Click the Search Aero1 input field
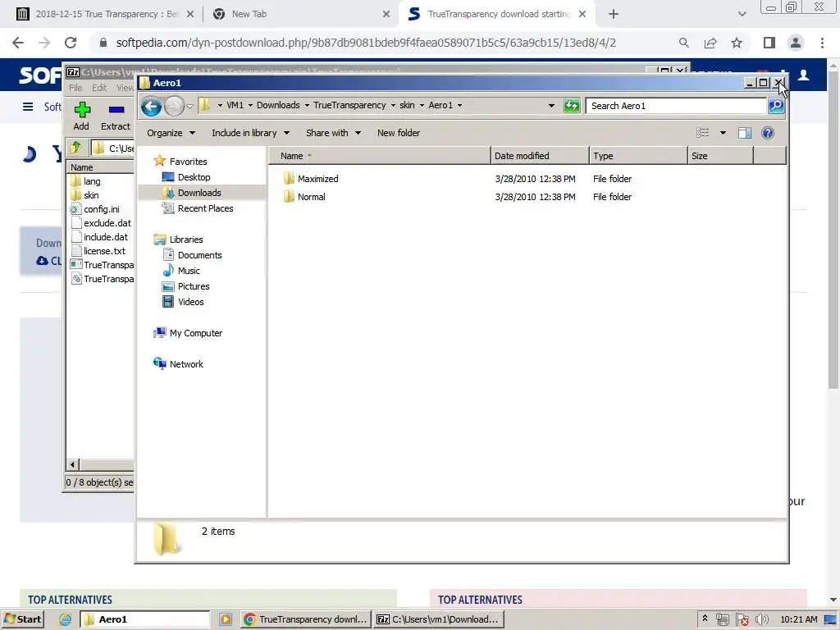Viewport: 840px width, 630px height. click(x=676, y=106)
